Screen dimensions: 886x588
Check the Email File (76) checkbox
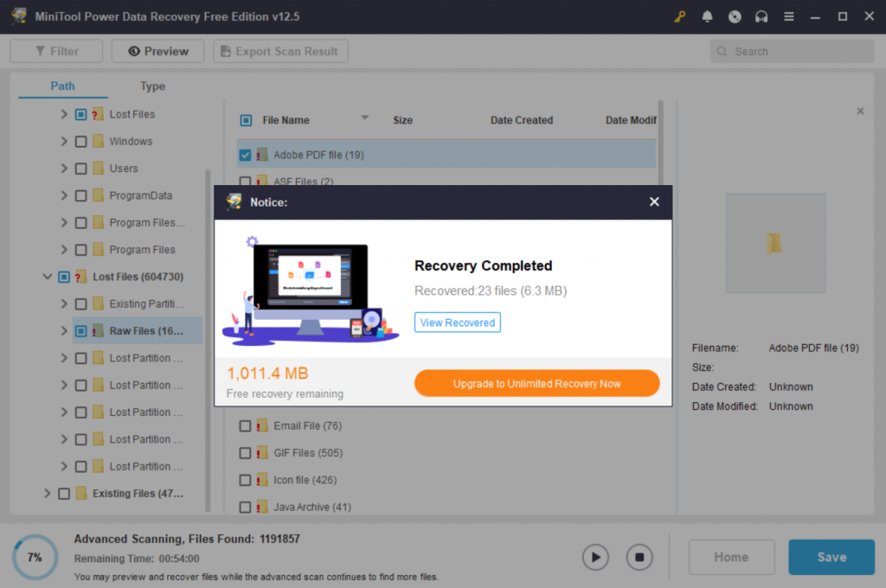245,425
